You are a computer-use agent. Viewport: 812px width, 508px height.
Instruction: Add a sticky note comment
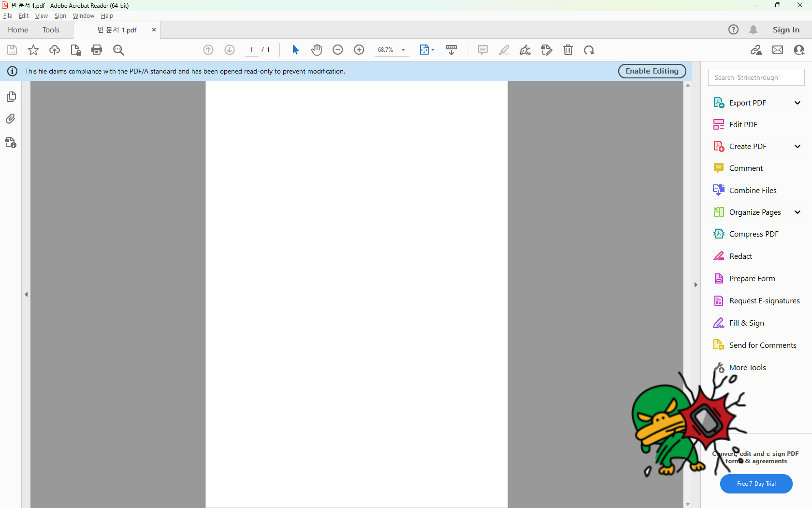[x=482, y=50]
